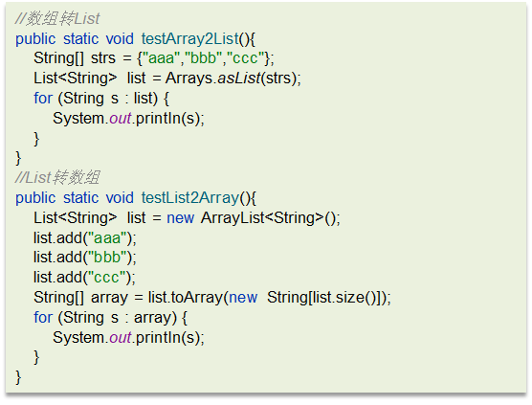Click the testList2Array method name
Screen dimensions: 532x405
click(190, 197)
